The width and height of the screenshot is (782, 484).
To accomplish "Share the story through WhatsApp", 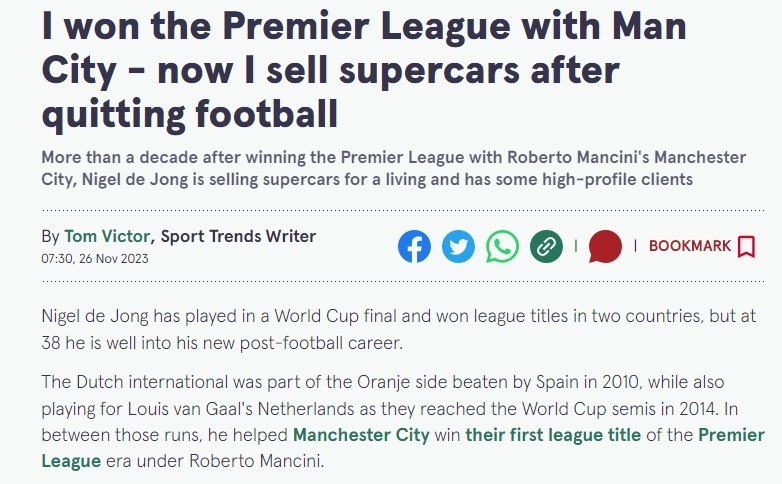I will click(x=502, y=246).
